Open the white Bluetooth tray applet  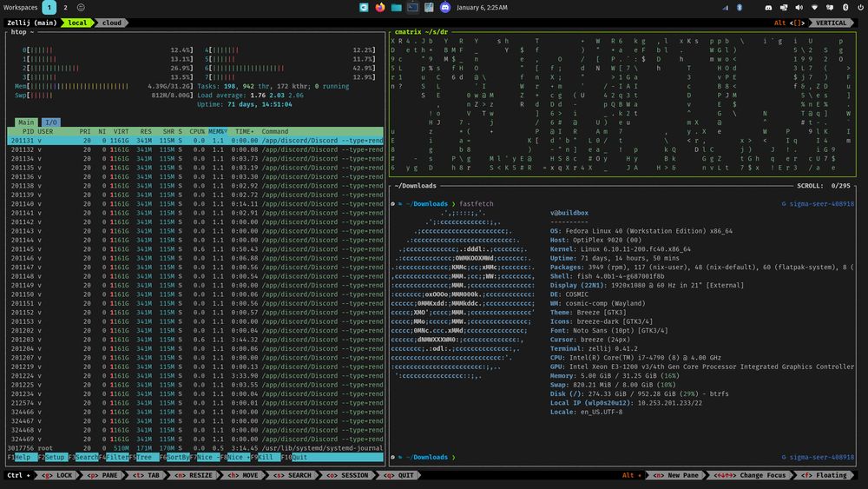tap(845, 7)
